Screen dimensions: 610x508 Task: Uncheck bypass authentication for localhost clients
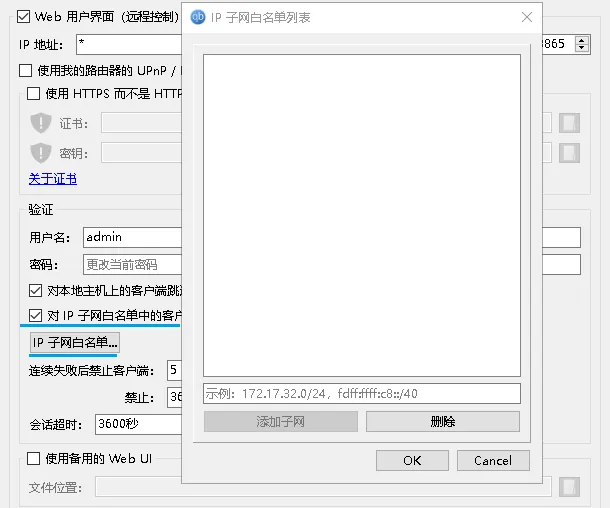coord(35,290)
